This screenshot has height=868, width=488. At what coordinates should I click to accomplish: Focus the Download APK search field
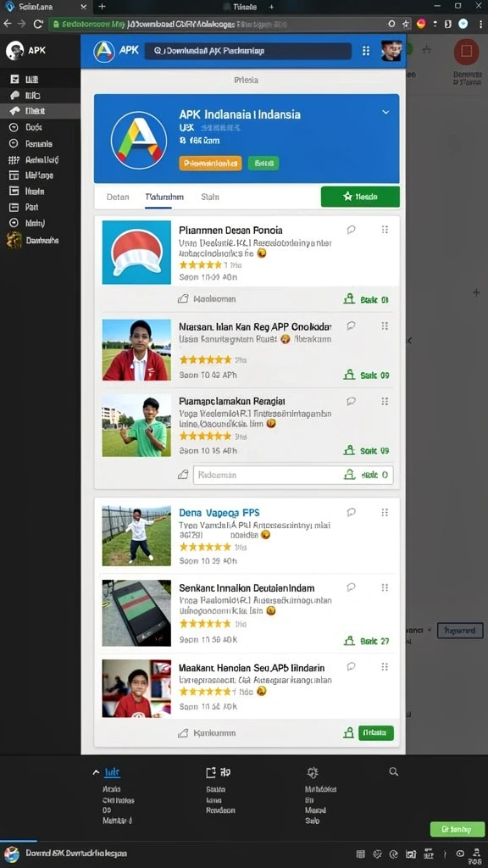pos(248,51)
